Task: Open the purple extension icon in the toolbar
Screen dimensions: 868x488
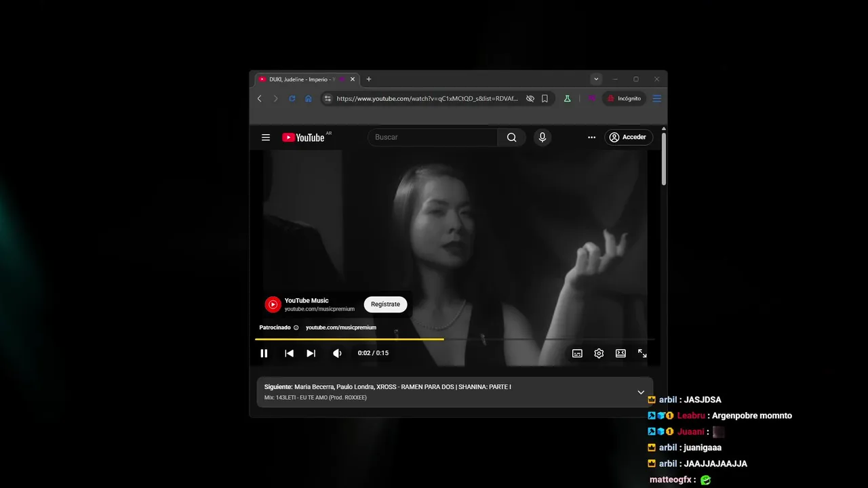Action: [592, 98]
